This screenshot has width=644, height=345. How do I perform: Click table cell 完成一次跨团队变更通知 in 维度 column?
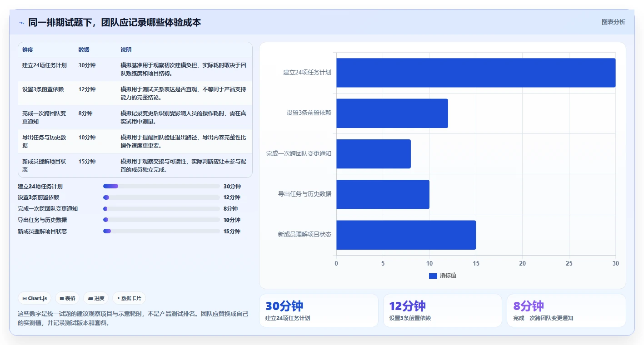pyautogui.click(x=45, y=117)
